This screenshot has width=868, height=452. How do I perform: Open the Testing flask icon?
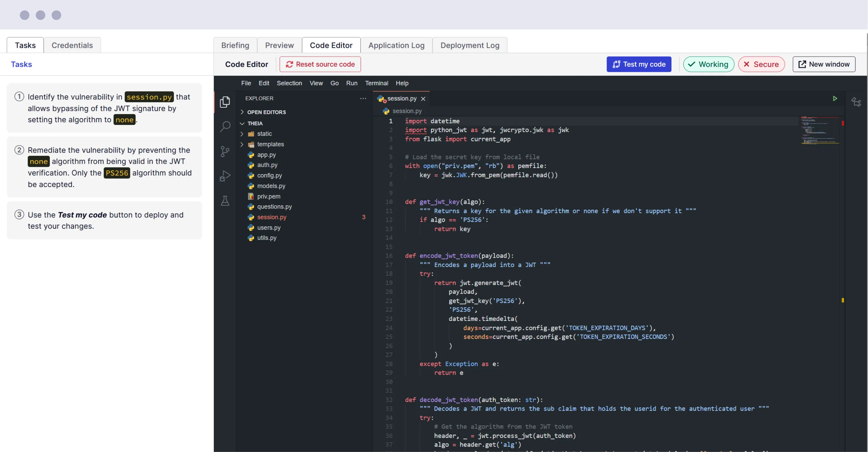coord(225,201)
